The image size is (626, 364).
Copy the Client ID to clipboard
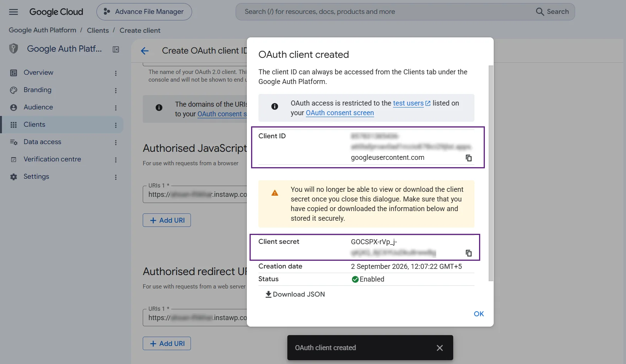pos(469,158)
